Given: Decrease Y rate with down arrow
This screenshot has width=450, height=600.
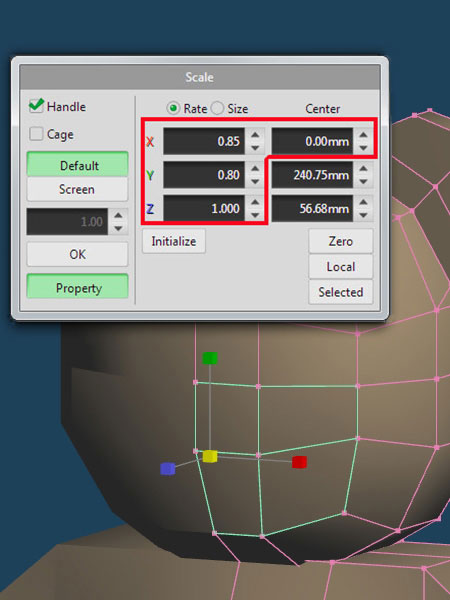Looking at the screenshot, I should 255,181.
